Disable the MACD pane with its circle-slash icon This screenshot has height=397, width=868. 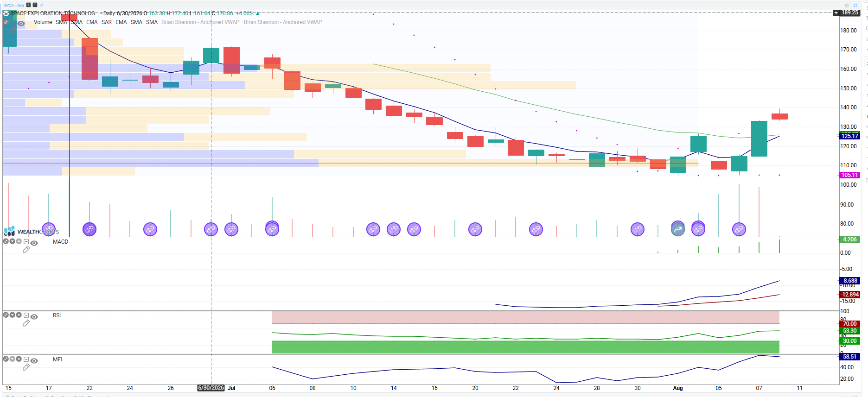[x=6, y=241]
